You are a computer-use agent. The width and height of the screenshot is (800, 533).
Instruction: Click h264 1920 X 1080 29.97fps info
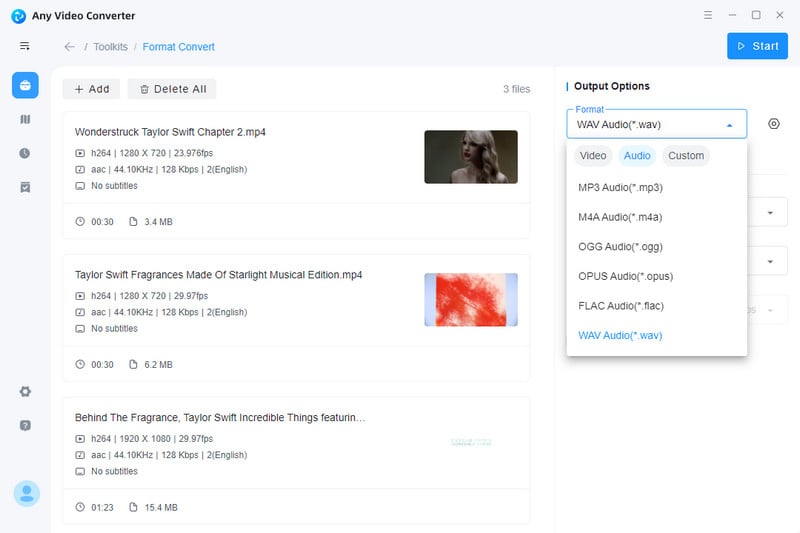tap(152, 439)
